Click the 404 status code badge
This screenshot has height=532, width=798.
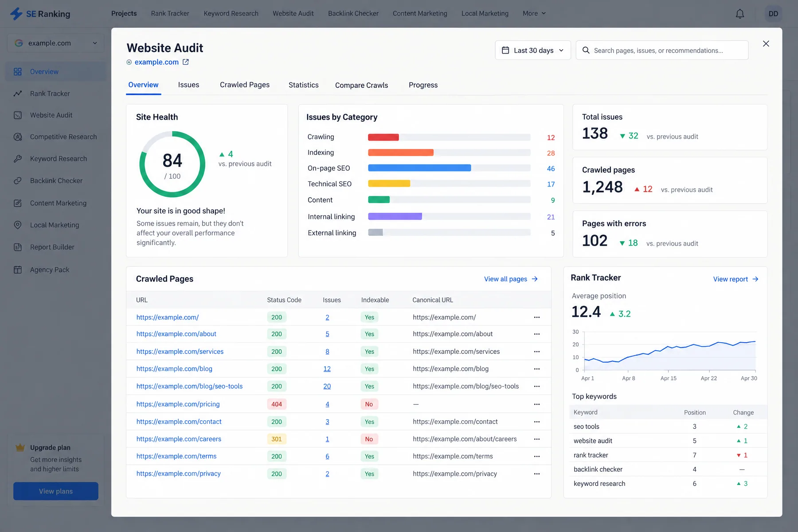pyautogui.click(x=277, y=404)
